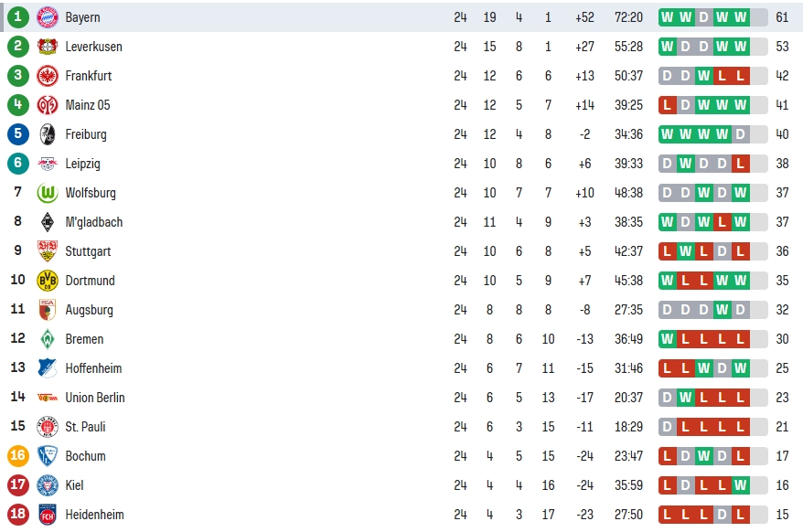Click the M'gladbach team name
Image resolution: width=803 pixels, height=532 pixels.
point(93,222)
